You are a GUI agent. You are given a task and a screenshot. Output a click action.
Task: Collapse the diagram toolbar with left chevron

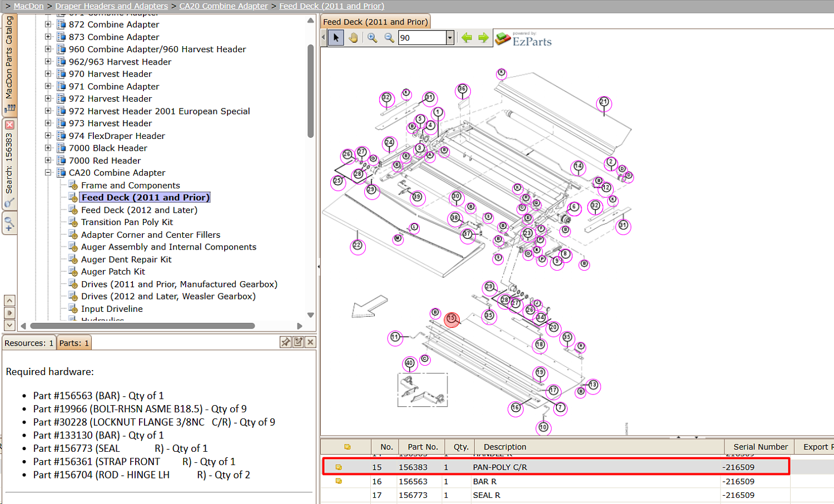tap(324, 38)
